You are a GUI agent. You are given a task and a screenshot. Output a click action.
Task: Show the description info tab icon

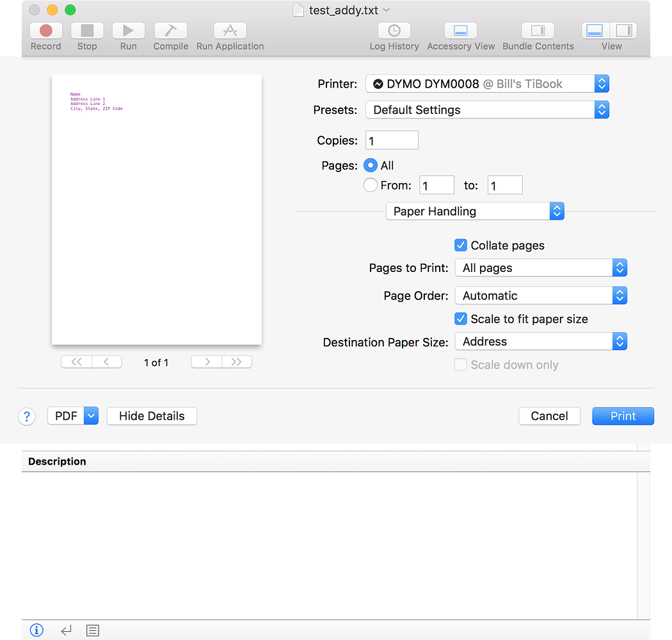(36, 630)
